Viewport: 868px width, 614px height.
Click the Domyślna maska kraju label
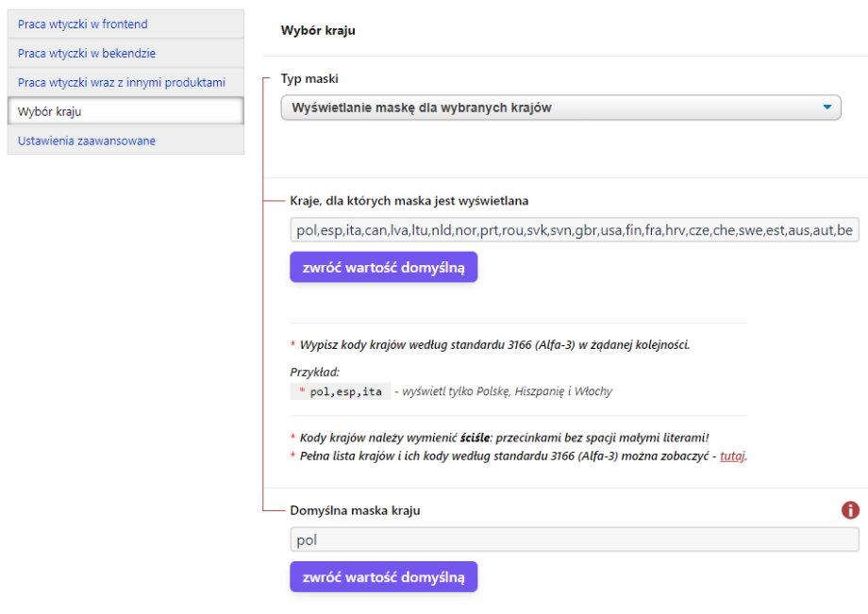(355, 510)
